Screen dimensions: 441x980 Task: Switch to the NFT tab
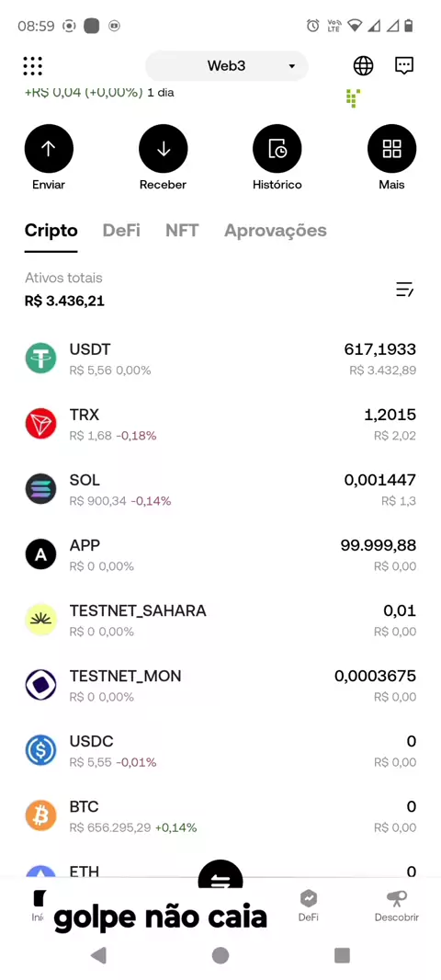click(x=182, y=231)
